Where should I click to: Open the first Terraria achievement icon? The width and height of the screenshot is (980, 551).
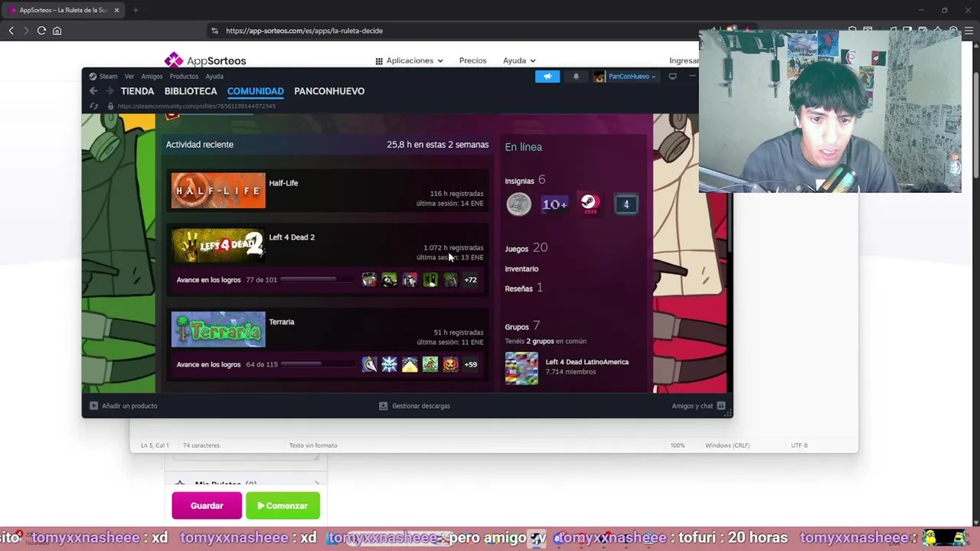(x=369, y=364)
